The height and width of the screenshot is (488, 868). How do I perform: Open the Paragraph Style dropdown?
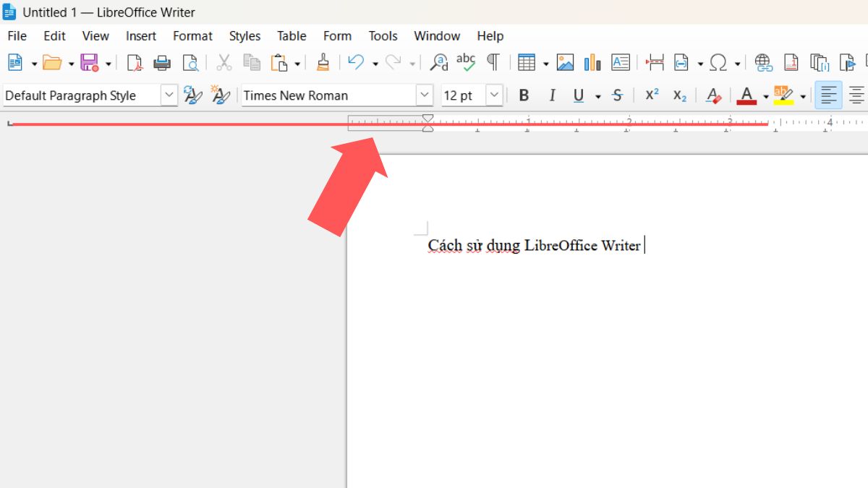point(169,95)
